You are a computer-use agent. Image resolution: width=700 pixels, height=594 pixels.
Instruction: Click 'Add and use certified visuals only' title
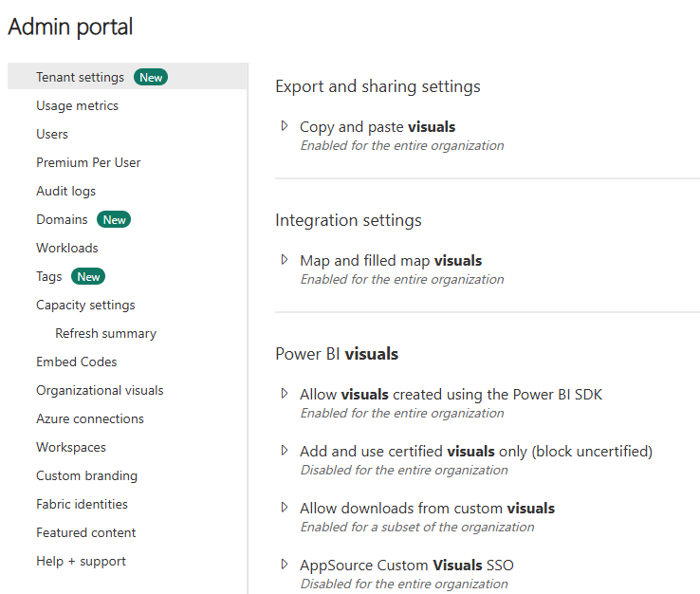pos(476,452)
